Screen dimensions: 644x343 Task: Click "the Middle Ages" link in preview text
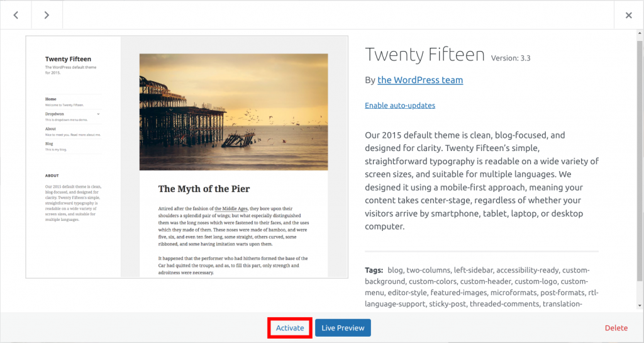pos(231,208)
